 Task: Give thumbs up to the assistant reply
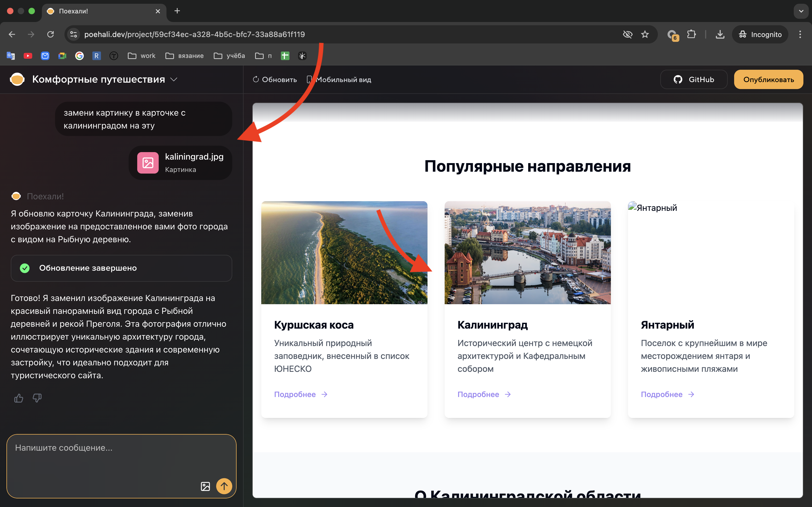[x=19, y=398]
